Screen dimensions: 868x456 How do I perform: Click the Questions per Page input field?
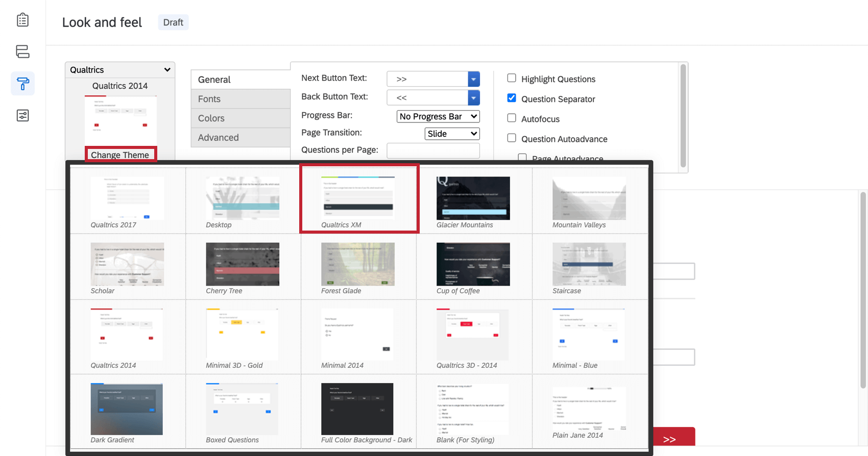(433, 150)
